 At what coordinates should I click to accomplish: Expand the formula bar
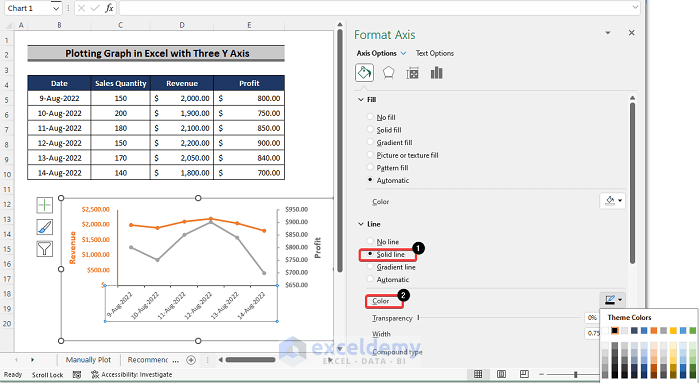635,8
